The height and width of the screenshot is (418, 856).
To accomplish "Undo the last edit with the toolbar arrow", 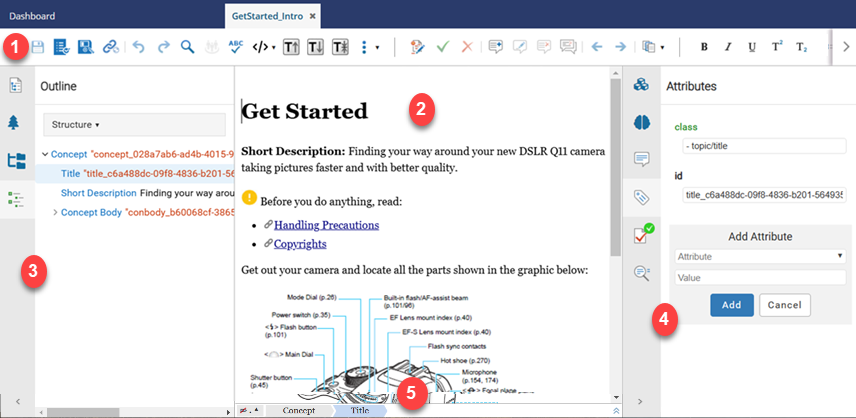I will tap(139, 46).
